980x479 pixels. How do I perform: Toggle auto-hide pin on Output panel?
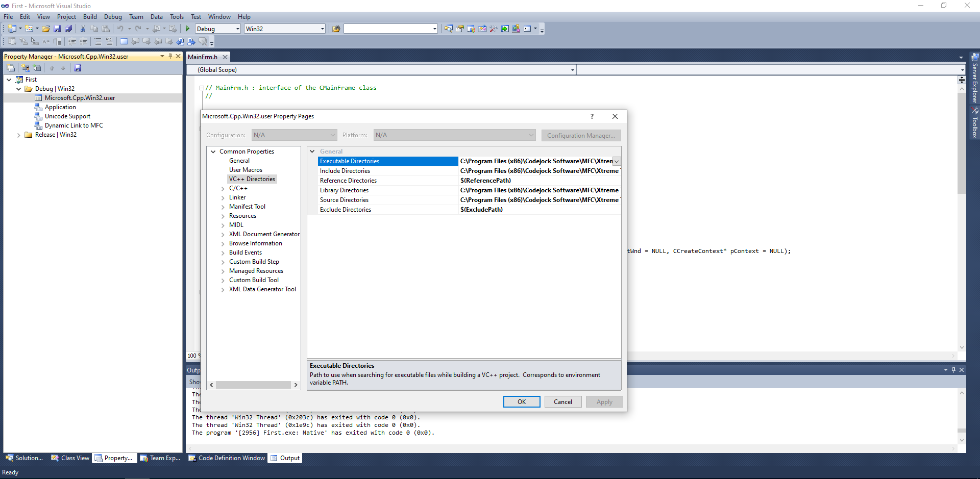click(x=953, y=370)
